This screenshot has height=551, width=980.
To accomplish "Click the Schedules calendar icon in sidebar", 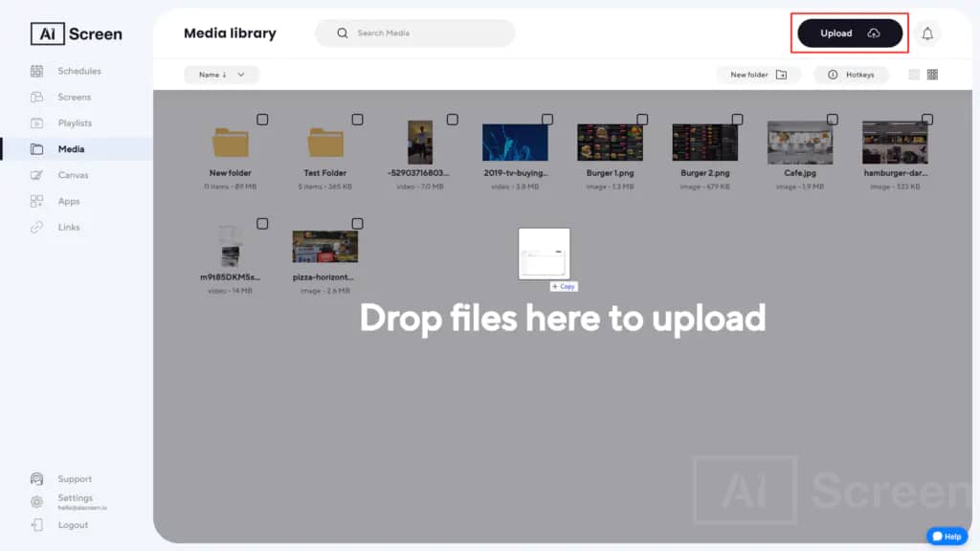I will (37, 71).
